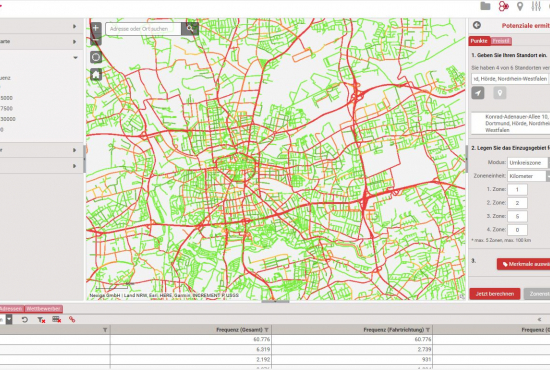The image size is (550, 370).
Task: Expand the section ending in 'arte' in sidebar
Action: click(x=74, y=42)
